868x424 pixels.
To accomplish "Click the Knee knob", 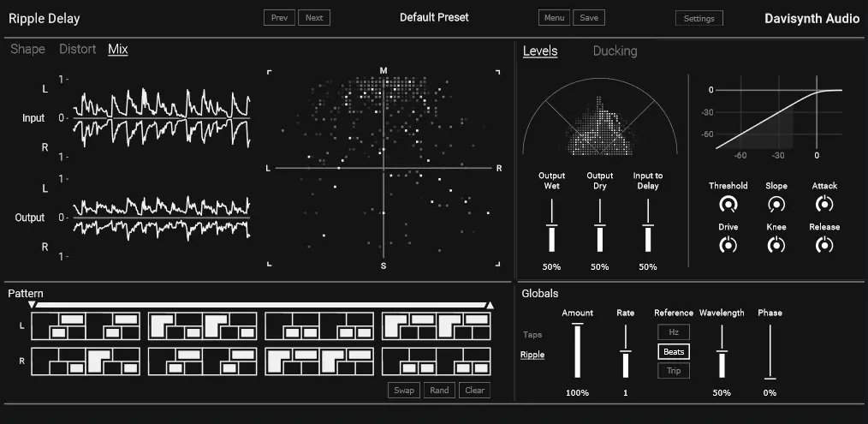I will pyautogui.click(x=776, y=245).
